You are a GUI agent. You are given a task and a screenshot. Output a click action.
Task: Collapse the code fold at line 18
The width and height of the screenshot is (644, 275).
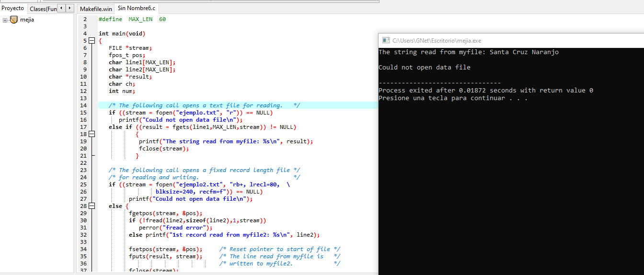(x=92, y=134)
